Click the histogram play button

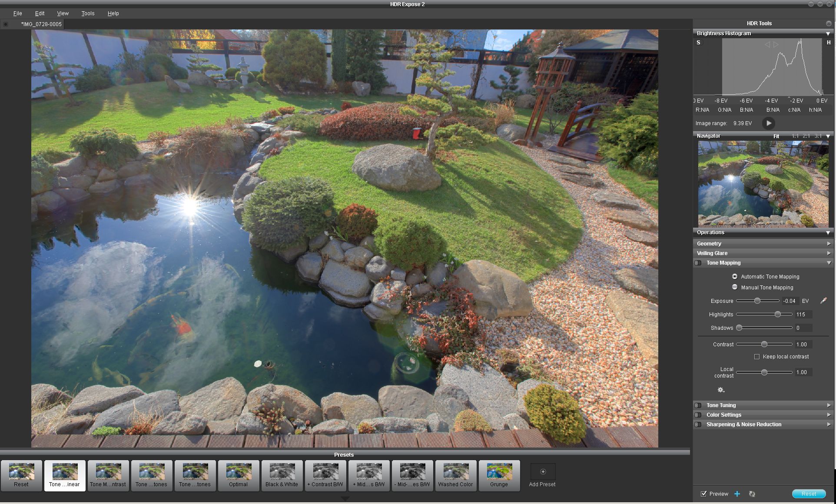tap(768, 123)
